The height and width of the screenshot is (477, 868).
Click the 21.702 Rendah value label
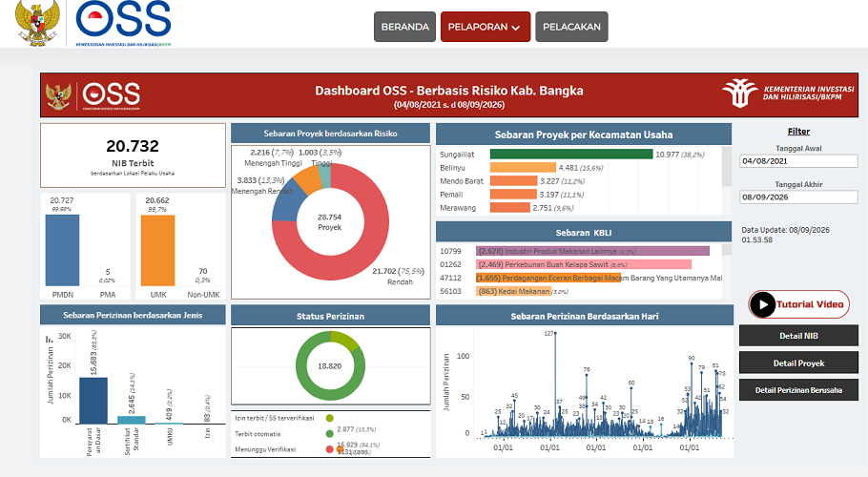[x=398, y=271]
